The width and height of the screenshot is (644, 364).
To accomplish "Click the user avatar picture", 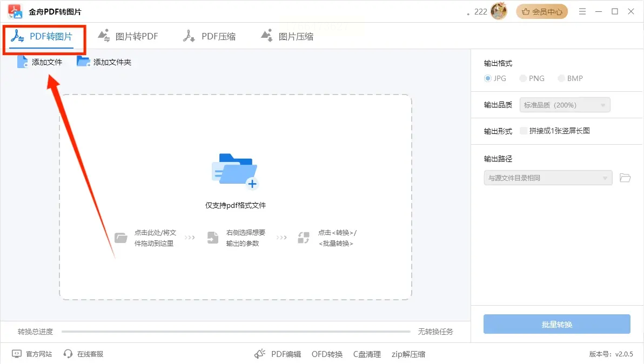I will click(x=499, y=11).
